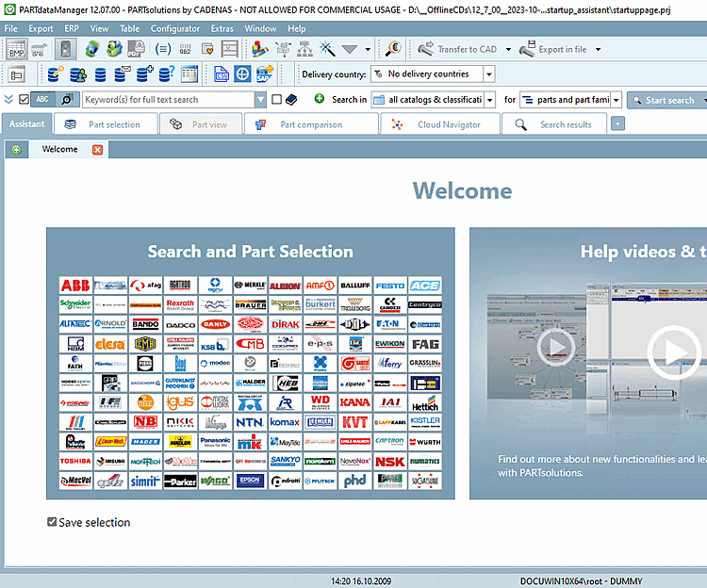This screenshot has width=707, height=588.
Task: Switch to the Part selection tab
Action: 106,124
